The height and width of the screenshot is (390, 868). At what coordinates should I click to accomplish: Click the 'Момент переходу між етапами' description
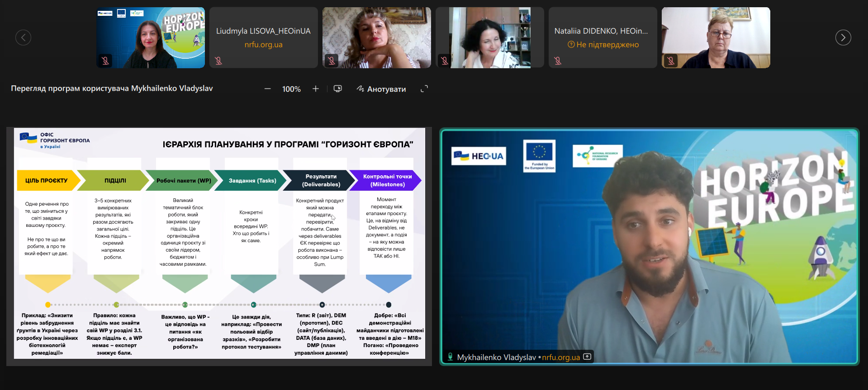(387, 228)
